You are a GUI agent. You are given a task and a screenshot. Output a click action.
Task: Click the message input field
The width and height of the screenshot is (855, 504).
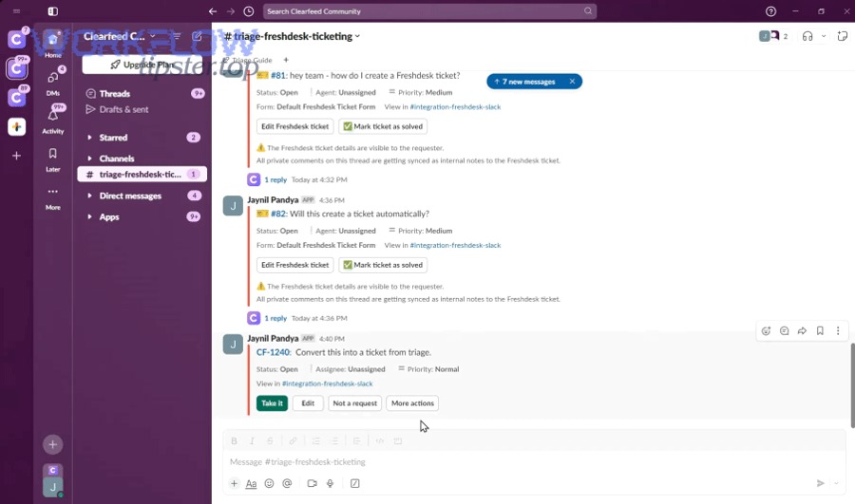point(534,462)
